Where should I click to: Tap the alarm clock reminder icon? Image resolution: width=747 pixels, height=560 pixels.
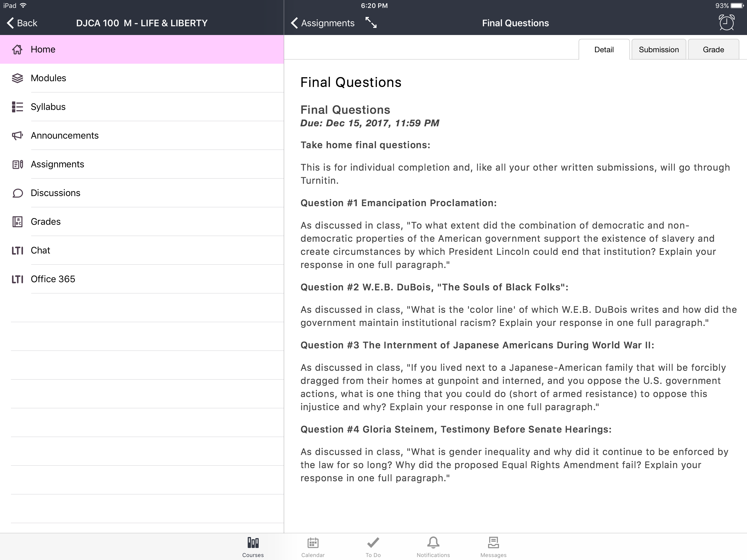(x=726, y=23)
